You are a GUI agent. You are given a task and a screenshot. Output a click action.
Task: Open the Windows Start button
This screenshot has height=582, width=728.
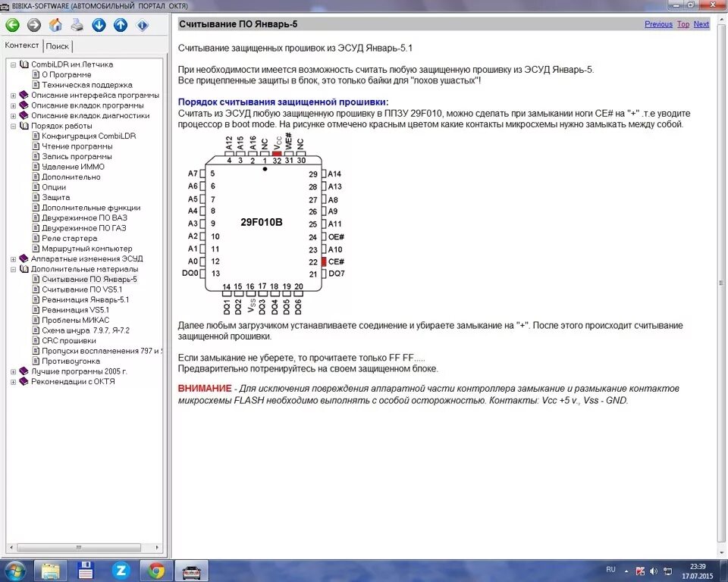pyautogui.click(x=14, y=571)
